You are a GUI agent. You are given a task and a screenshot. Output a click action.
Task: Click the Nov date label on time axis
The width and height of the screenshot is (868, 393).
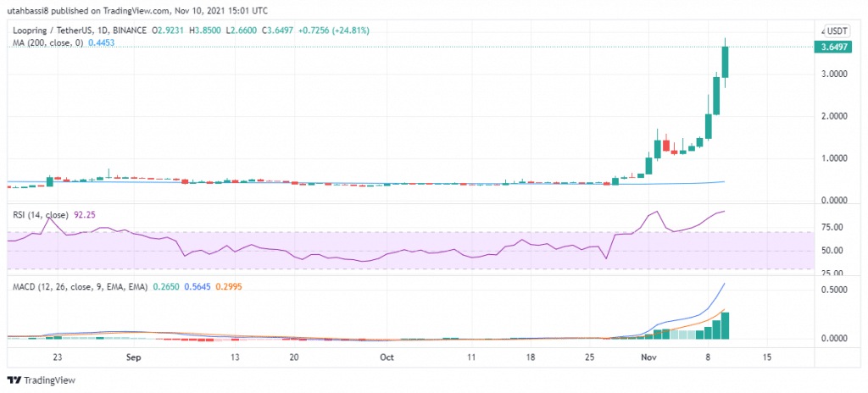(648, 357)
